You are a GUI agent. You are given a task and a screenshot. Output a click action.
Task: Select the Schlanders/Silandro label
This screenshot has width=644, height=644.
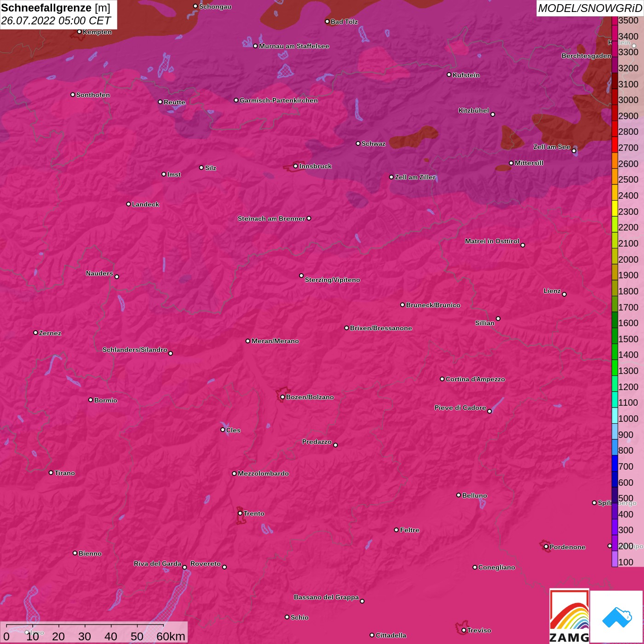[135, 350]
